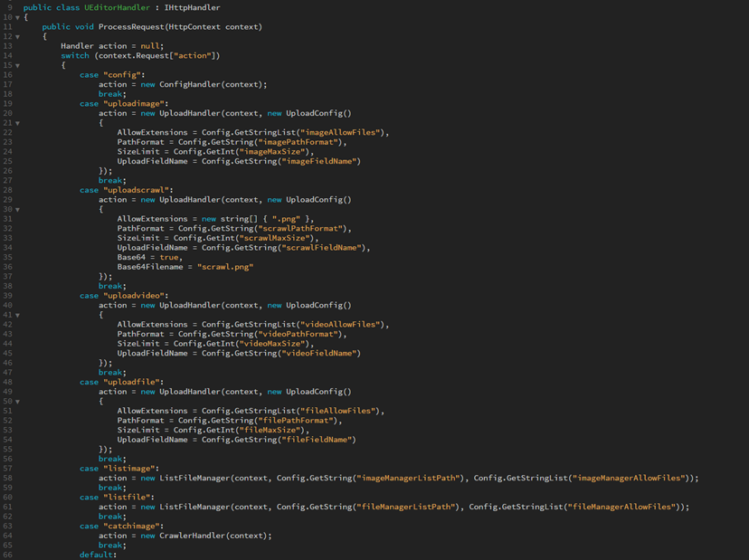749x560 pixels.
Task: Click the "scrawl.png" string value
Action: coord(224,267)
